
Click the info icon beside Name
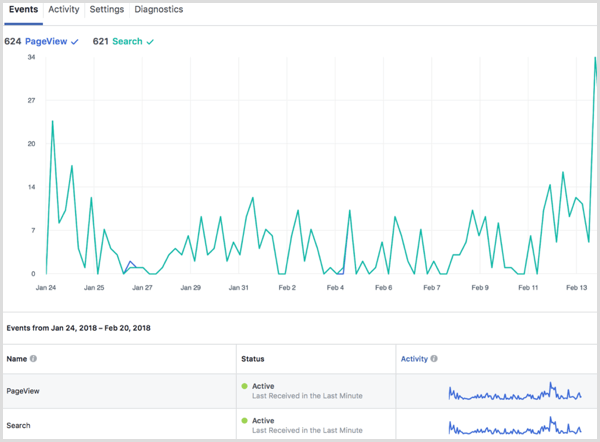(x=33, y=359)
